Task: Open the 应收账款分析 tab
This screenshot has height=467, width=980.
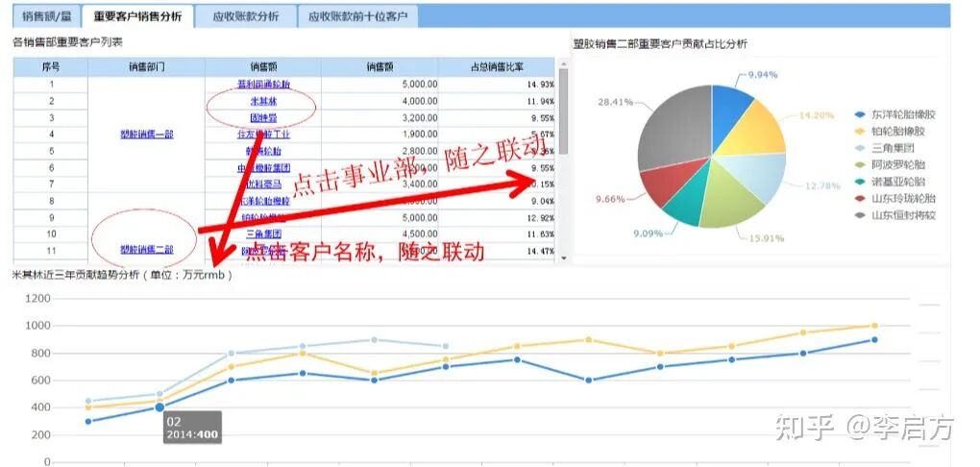Action: coord(246,16)
